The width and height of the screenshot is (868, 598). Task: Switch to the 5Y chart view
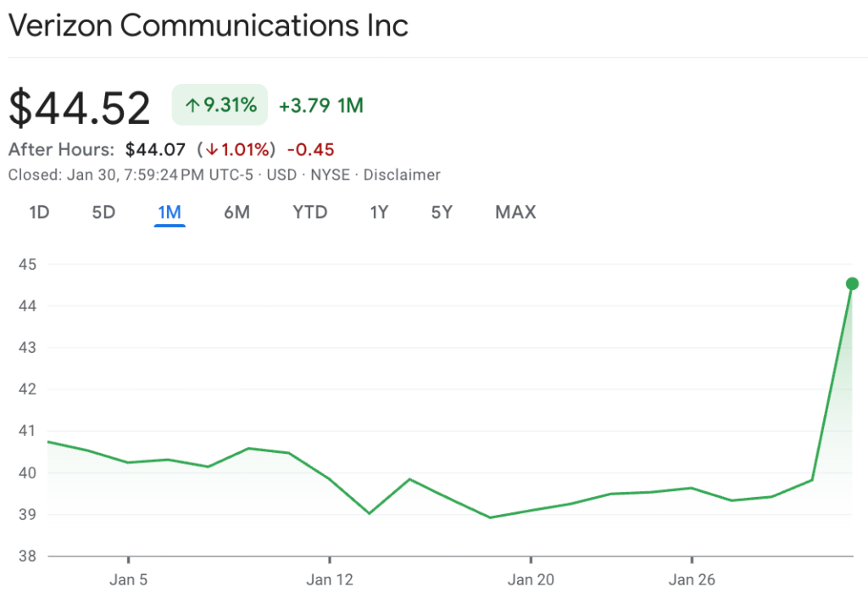point(442,212)
